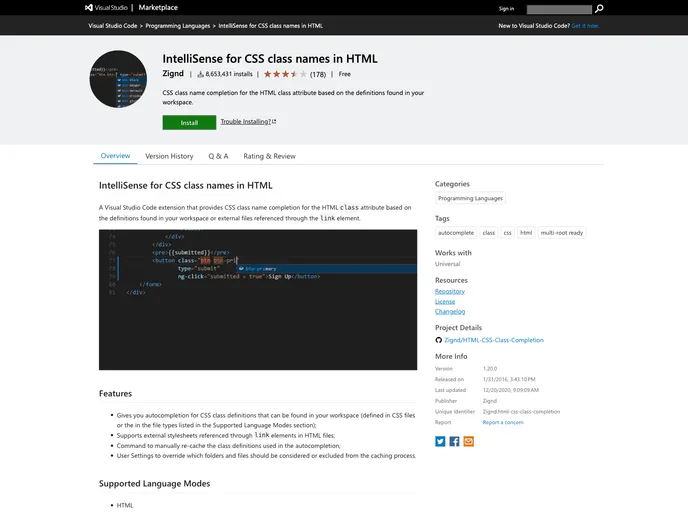Open the Zignd publisher link
Screen dimensions: 688x512
[x=173, y=73]
